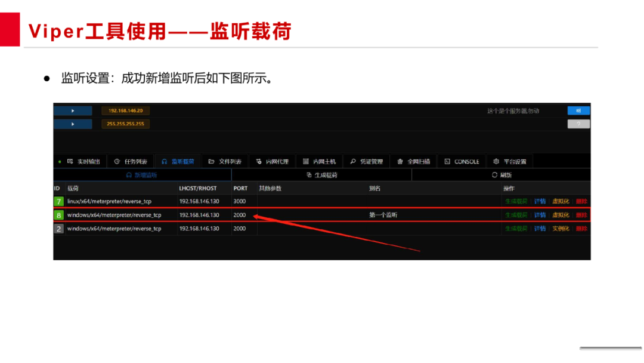Click the blue button beside the server comment

(578, 110)
